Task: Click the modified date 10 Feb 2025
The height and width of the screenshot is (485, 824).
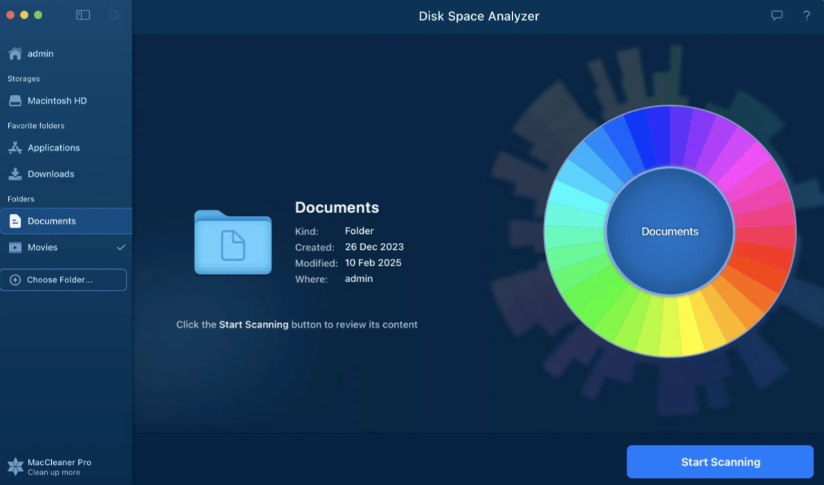Action: pos(373,263)
